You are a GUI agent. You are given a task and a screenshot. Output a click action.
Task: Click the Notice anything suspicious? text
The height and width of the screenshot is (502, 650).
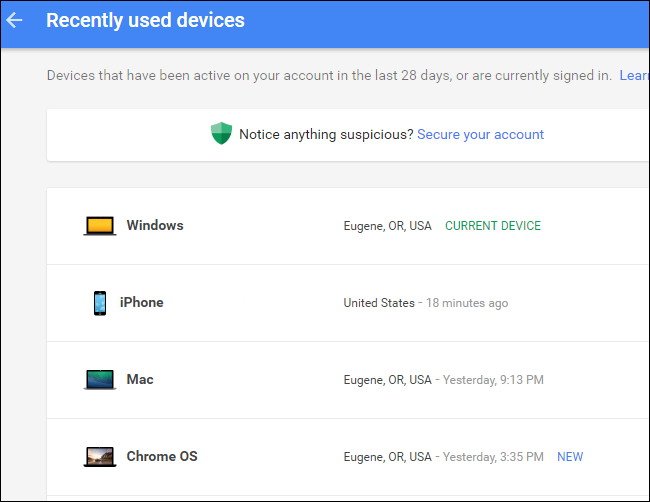point(325,134)
